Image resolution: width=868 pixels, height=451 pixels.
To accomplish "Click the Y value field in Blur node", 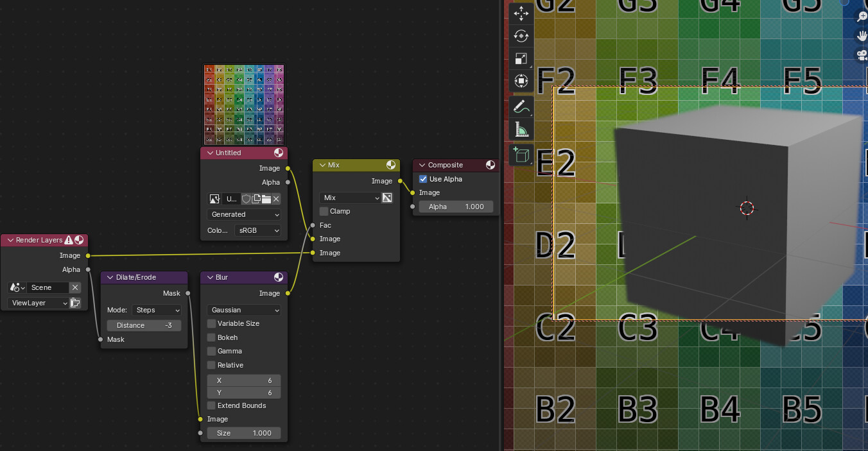I will pyautogui.click(x=244, y=393).
